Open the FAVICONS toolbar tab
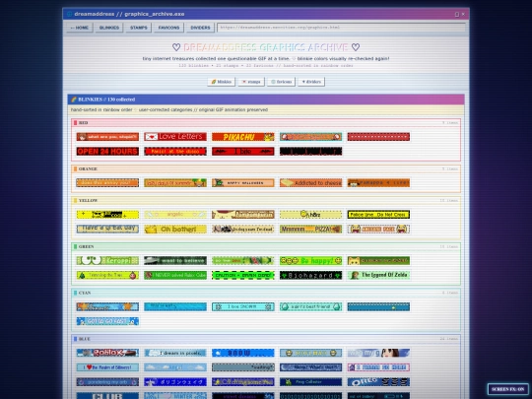Image resolution: width=532 pixels, height=399 pixels. click(x=168, y=28)
